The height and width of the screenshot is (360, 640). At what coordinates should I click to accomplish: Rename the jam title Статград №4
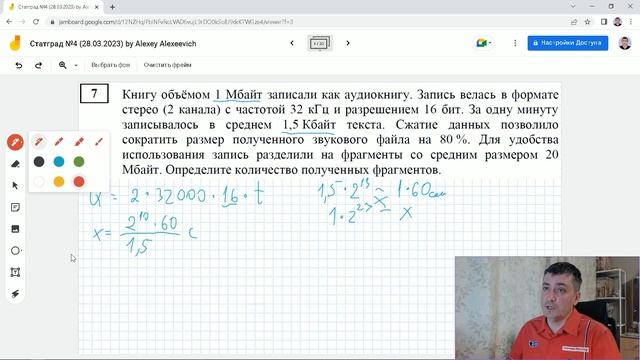point(113,44)
